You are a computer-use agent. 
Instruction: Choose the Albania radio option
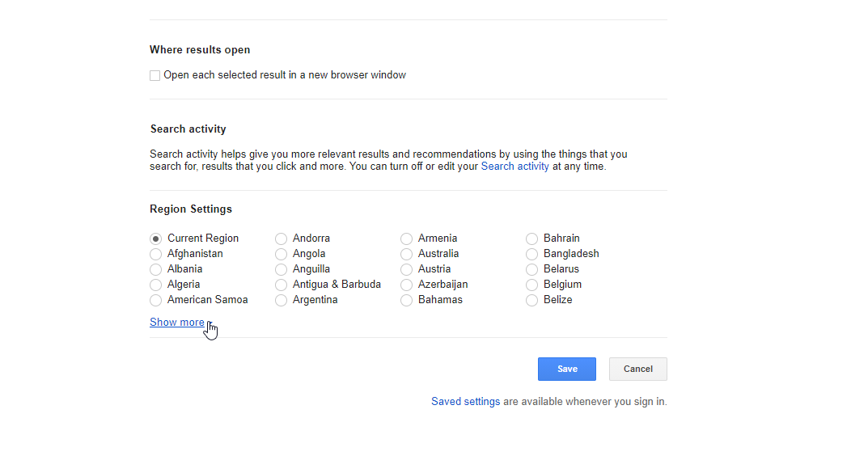pyautogui.click(x=155, y=269)
